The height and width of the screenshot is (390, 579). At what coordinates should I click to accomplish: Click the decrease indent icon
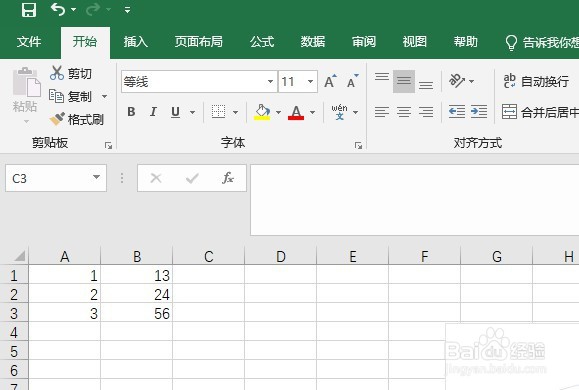[457, 112]
